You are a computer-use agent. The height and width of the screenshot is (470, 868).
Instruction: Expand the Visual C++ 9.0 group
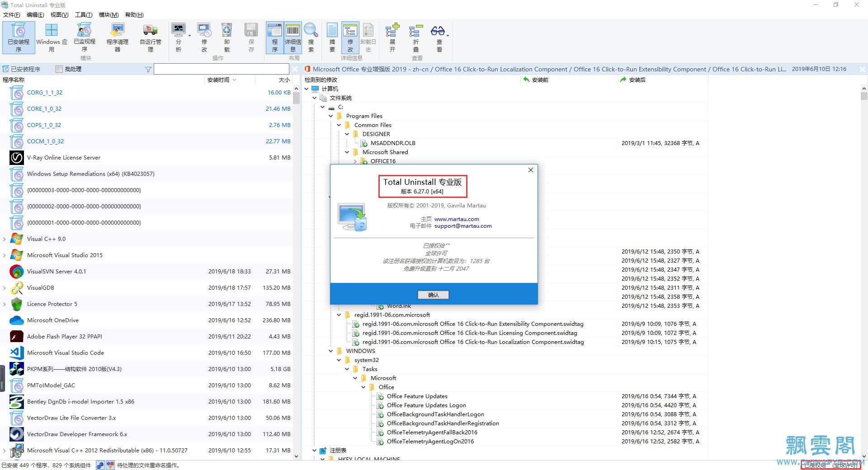click(5, 239)
